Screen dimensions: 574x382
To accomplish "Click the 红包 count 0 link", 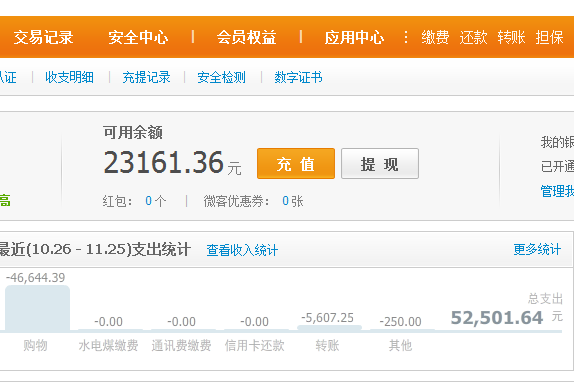I will 148,201.
